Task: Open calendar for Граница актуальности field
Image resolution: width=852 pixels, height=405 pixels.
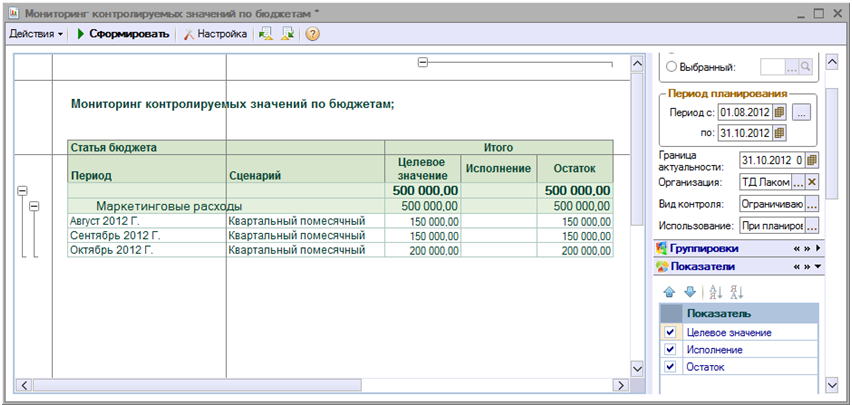Action: 812,160
